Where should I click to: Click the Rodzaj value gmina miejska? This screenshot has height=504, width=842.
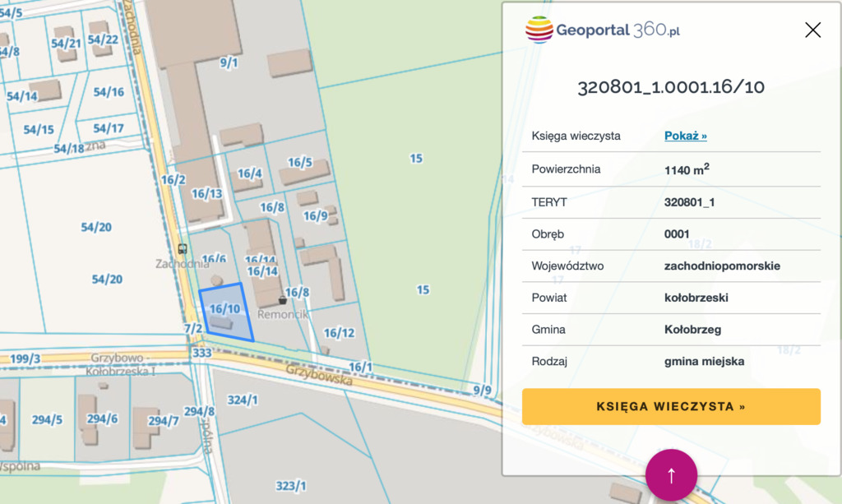(x=704, y=362)
